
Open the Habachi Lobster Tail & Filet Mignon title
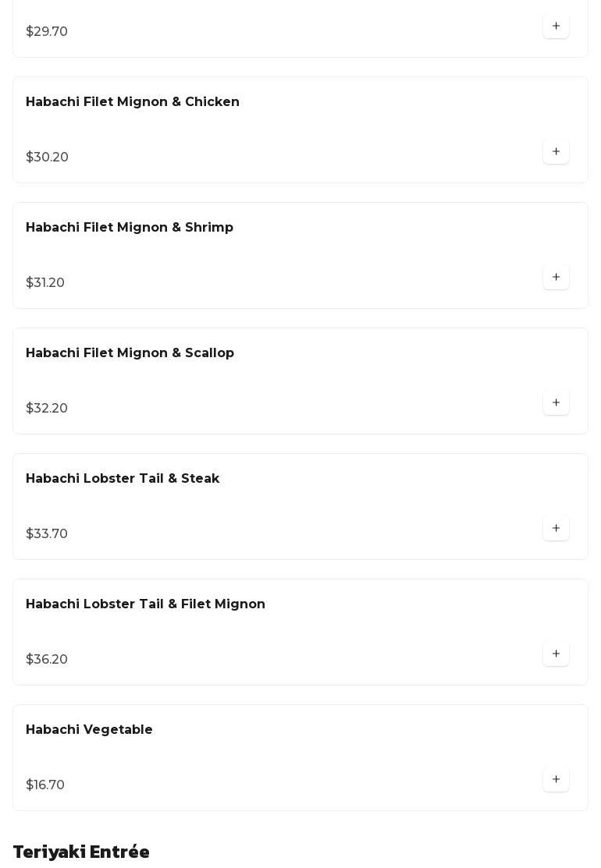pyautogui.click(x=145, y=604)
